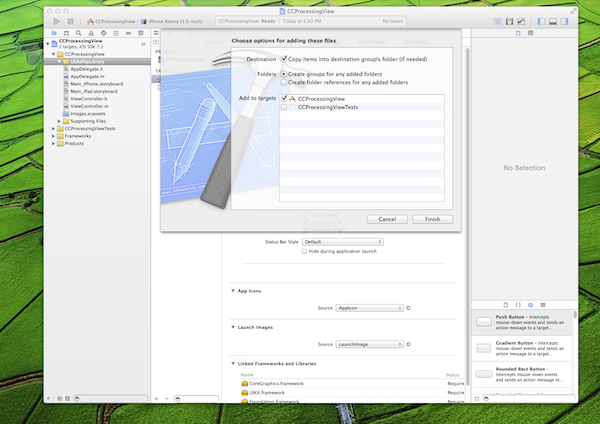Screen dimensions: 600x424
Task: Click the Finish button
Action: coord(432,219)
